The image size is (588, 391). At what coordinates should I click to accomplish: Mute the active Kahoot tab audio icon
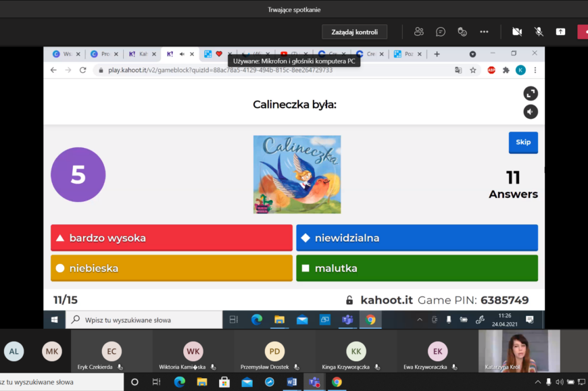182,54
